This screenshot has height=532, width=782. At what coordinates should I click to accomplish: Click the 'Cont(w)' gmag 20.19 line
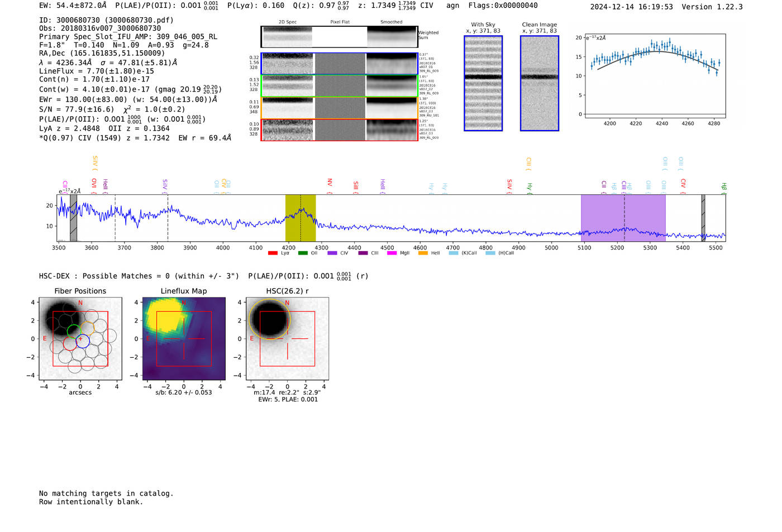[x=131, y=89]
